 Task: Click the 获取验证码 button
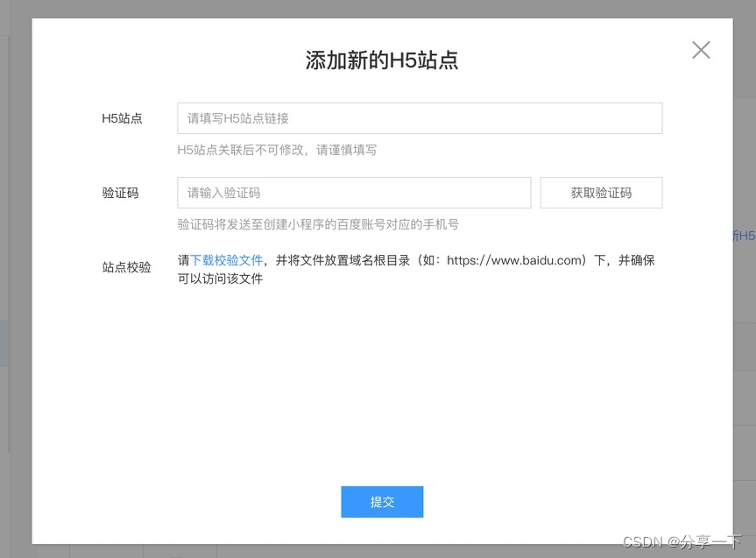601,192
